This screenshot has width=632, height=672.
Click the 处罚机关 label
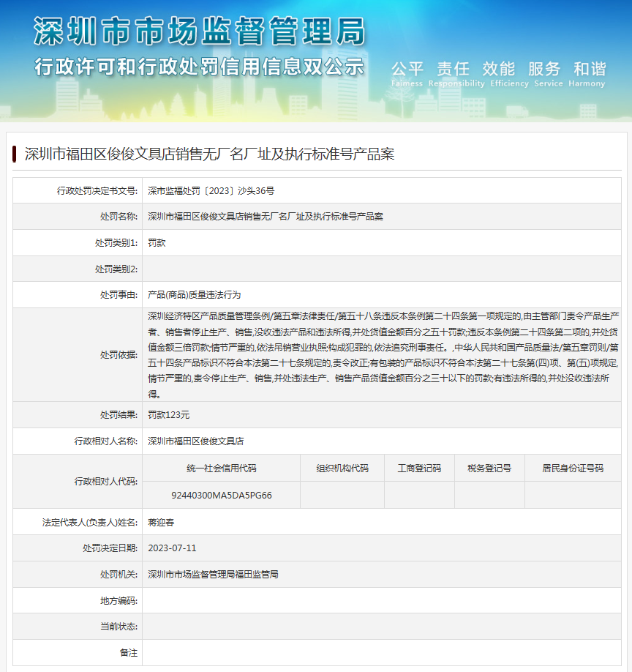tap(118, 575)
